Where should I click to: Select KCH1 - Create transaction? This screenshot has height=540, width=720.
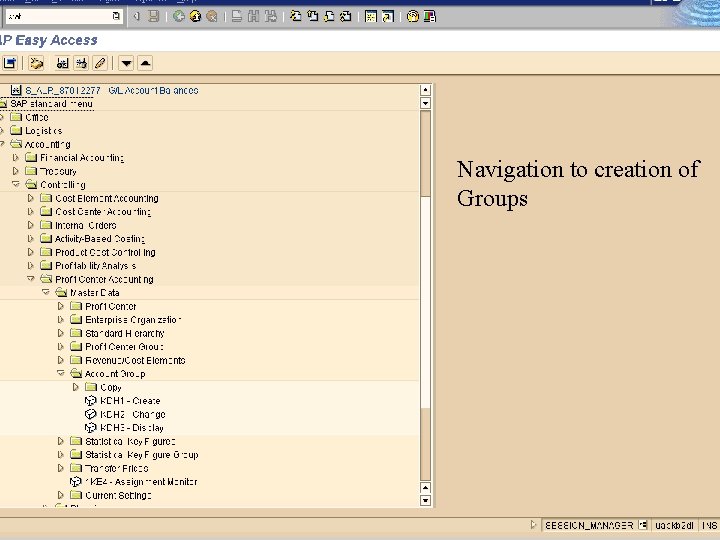click(130, 401)
